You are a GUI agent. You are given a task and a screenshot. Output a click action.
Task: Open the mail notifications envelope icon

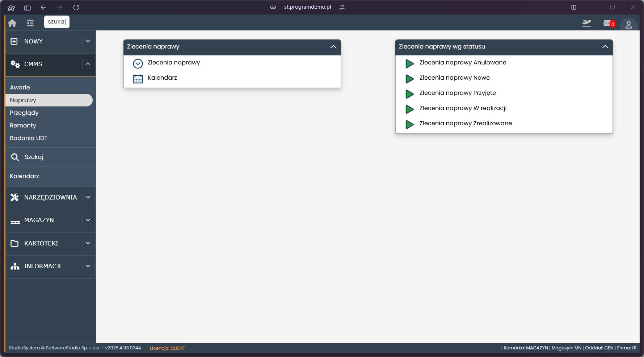607,23
